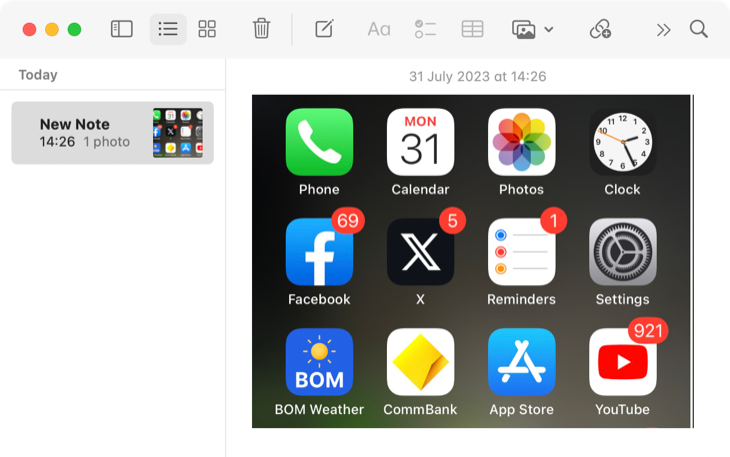Click the App Store icon in photo

521,362
